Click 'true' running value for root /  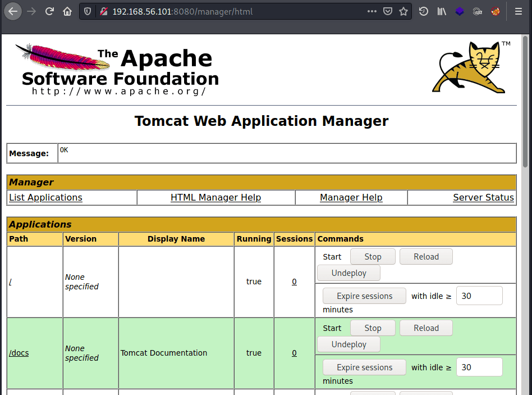click(254, 282)
